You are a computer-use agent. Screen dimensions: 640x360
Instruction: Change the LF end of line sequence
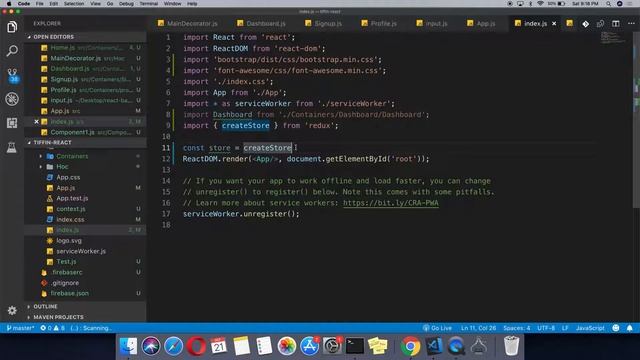565,328
